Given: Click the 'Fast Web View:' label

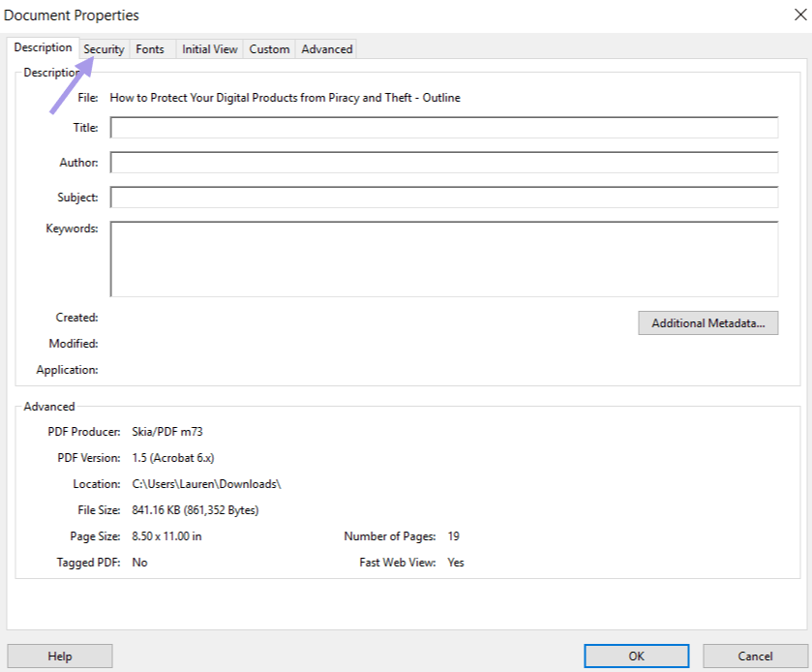Looking at the screenshot, I should pyautogui.click(x=398, y=563).
